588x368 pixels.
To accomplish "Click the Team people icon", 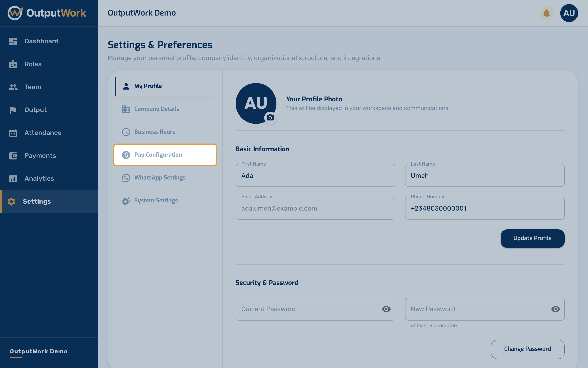I will (13, 87).
